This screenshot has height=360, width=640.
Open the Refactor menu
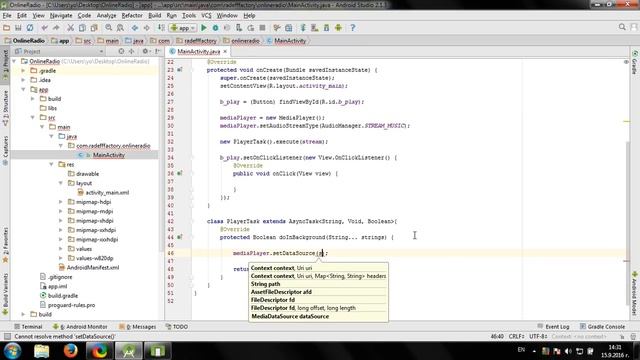point(132,16)
